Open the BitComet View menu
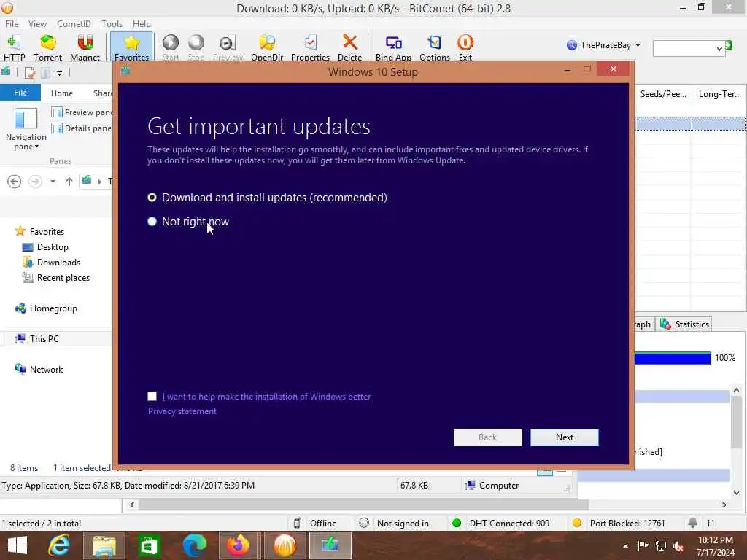 tap(37, 24)
